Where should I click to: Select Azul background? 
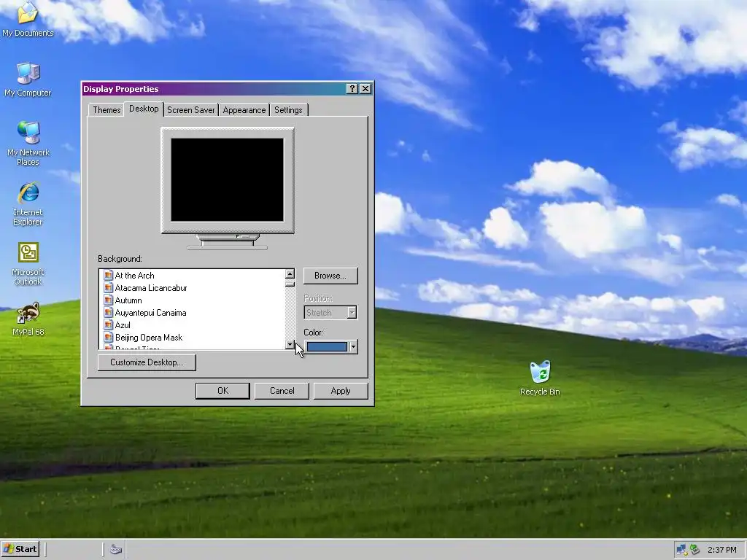tap(123, 324)
